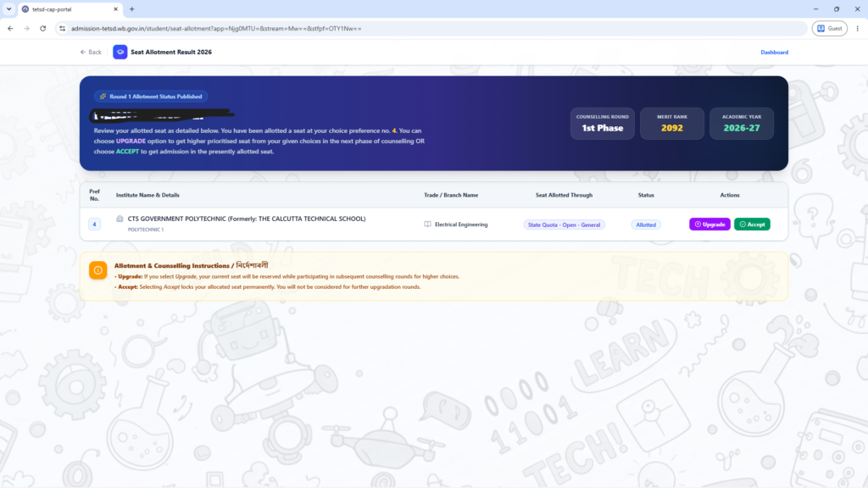
Task: Click the browser forward arrow
Action: point(26,28)
